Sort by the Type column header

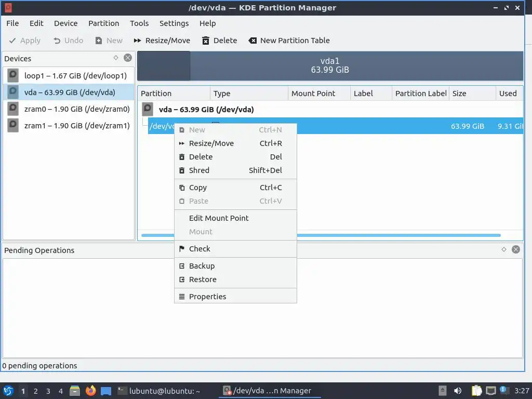(x=249, y=94)
